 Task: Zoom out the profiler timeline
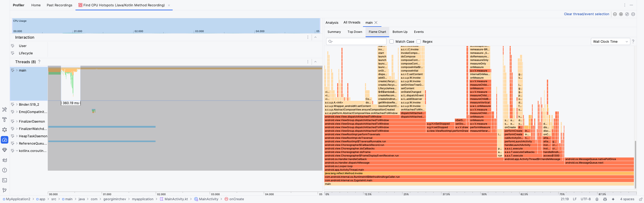(x=615, y=14)
